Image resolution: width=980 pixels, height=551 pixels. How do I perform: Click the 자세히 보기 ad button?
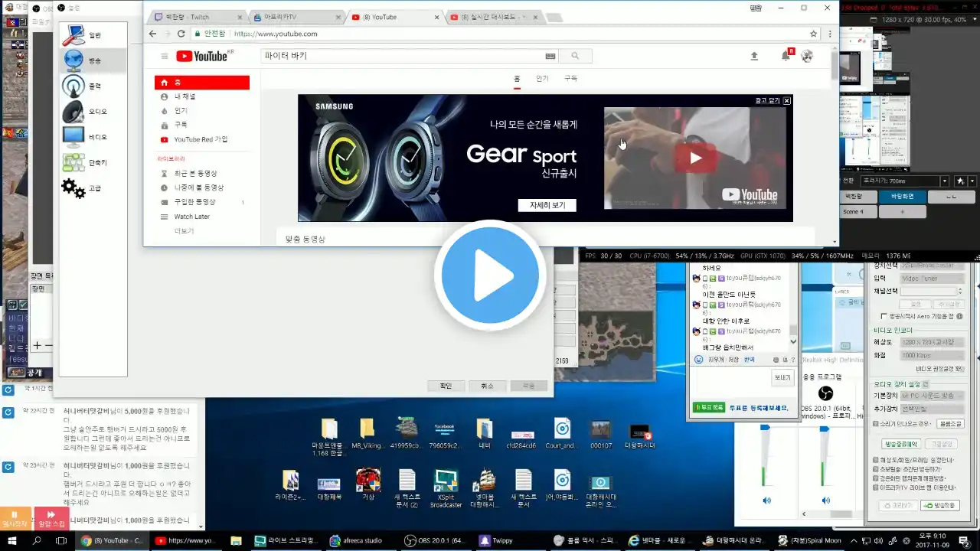pos(547,205)
